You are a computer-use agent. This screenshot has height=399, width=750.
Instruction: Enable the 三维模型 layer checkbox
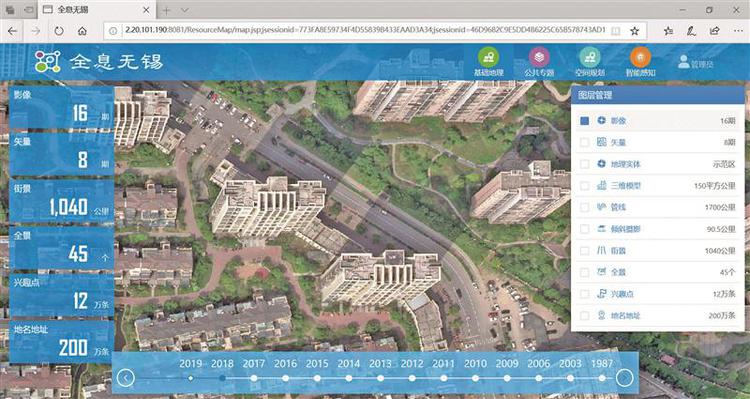pyautogui.click(x=585, y=186)
